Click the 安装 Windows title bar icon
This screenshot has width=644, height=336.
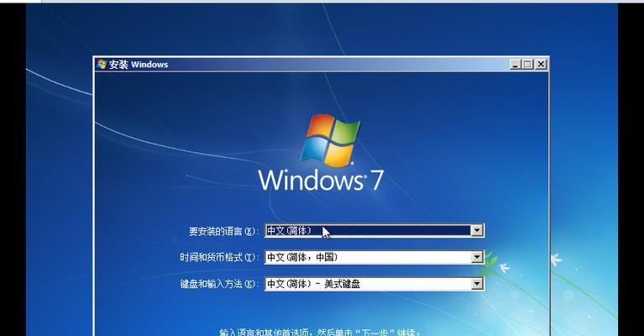[102, 64]
